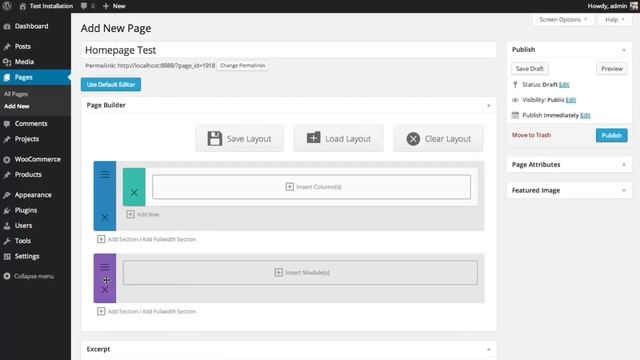
Task: Click the Change Permalinks button
Action: [x=242, y=65]
